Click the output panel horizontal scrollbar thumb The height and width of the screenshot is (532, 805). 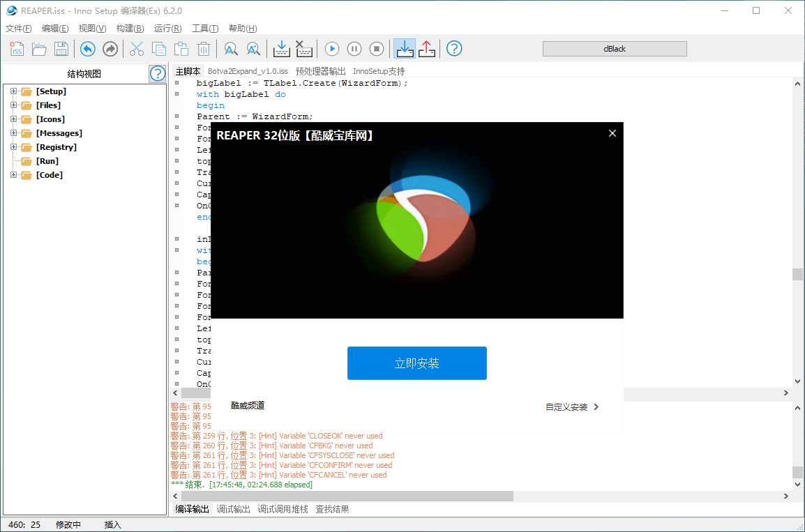[x=347, y=496]
